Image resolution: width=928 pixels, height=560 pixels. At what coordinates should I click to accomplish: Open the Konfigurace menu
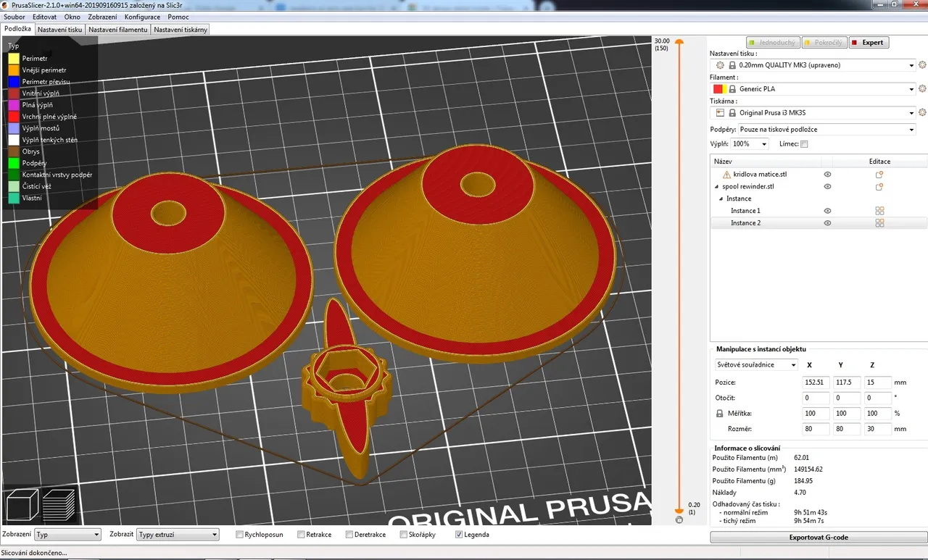coord(142,17)
